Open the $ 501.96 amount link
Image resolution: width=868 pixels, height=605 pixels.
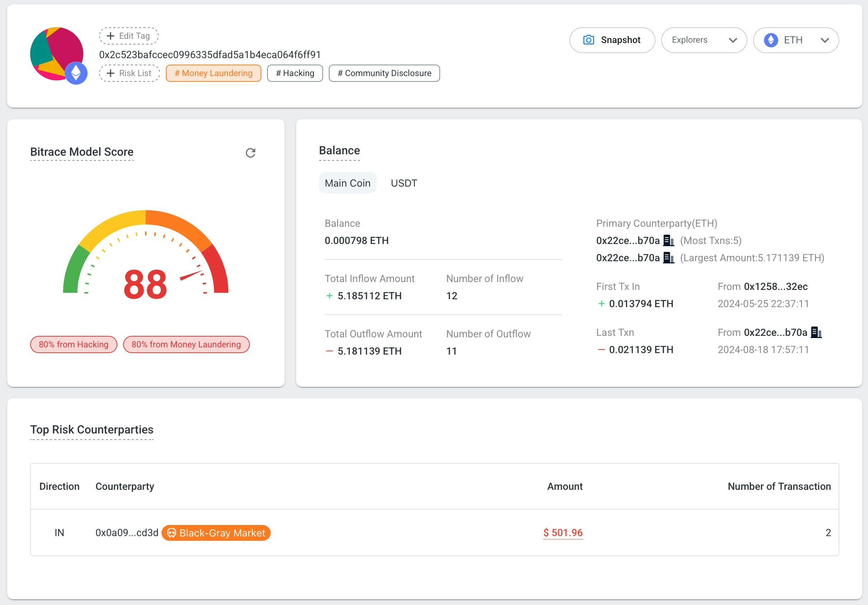[x=563, y=533]
